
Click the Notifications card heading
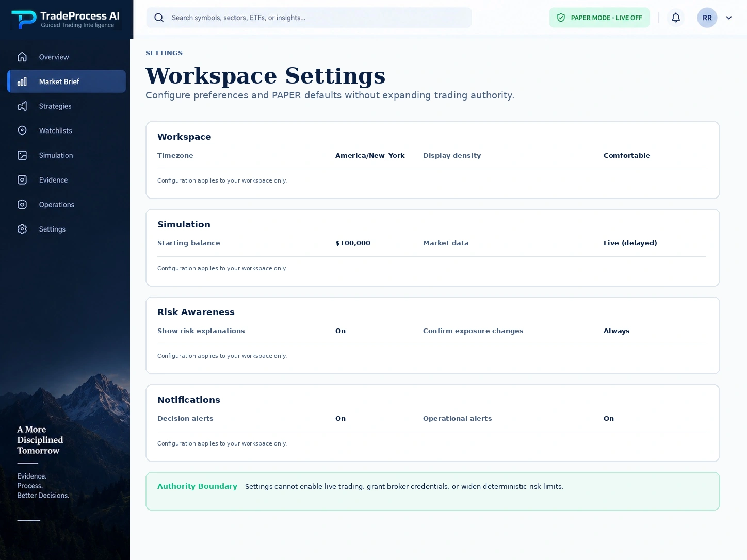click(189, 400)
